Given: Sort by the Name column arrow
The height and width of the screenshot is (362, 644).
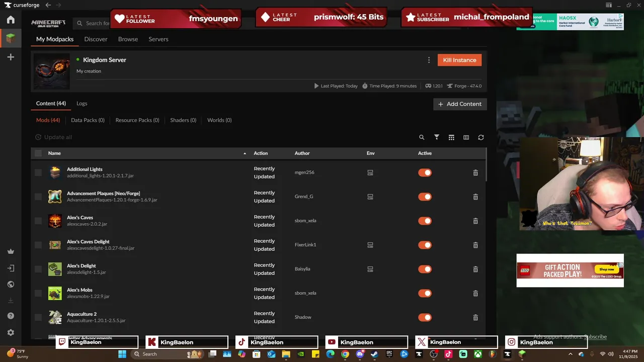Looking at the screenshot, I should pyautogui.click(x=245, y=153).
